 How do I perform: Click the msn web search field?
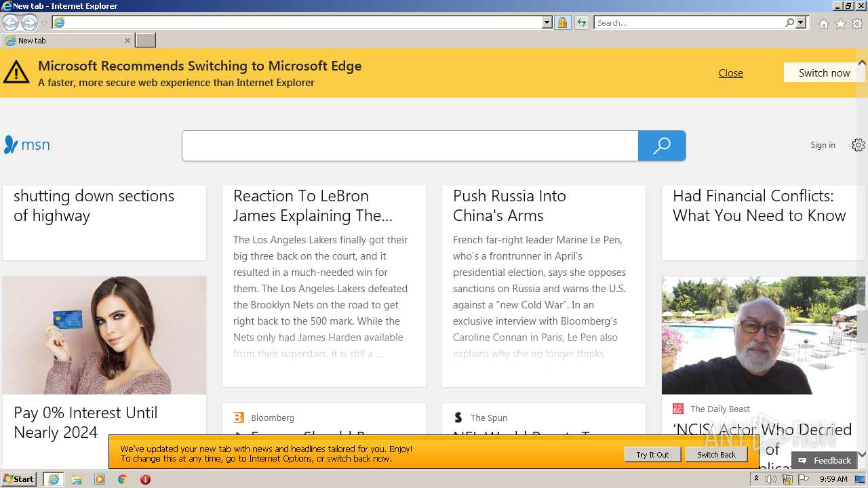pyautogui.click(x=410, y=146)
